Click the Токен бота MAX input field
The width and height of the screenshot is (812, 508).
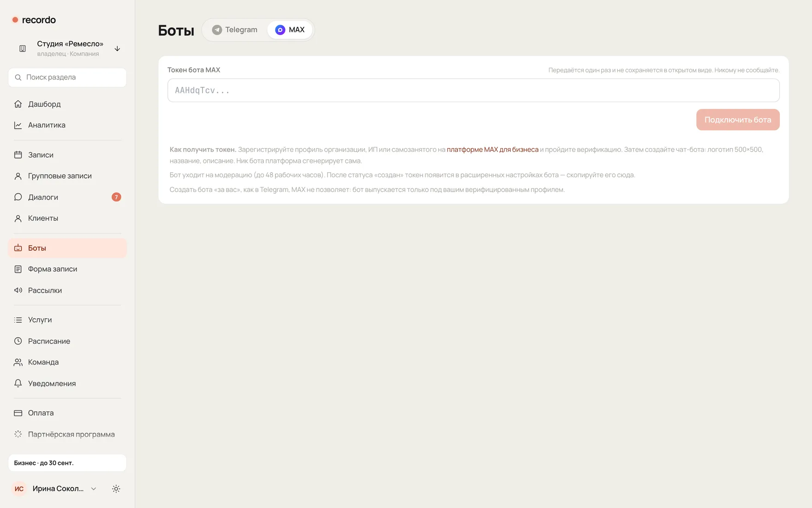pyautogui.click(x=473, y=91)
